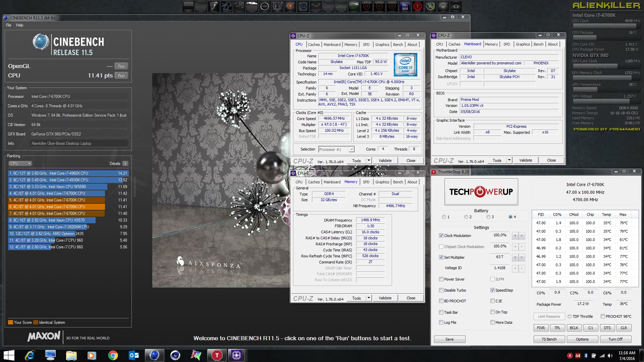Open the Steam icon in top dock

pos(316,6)
